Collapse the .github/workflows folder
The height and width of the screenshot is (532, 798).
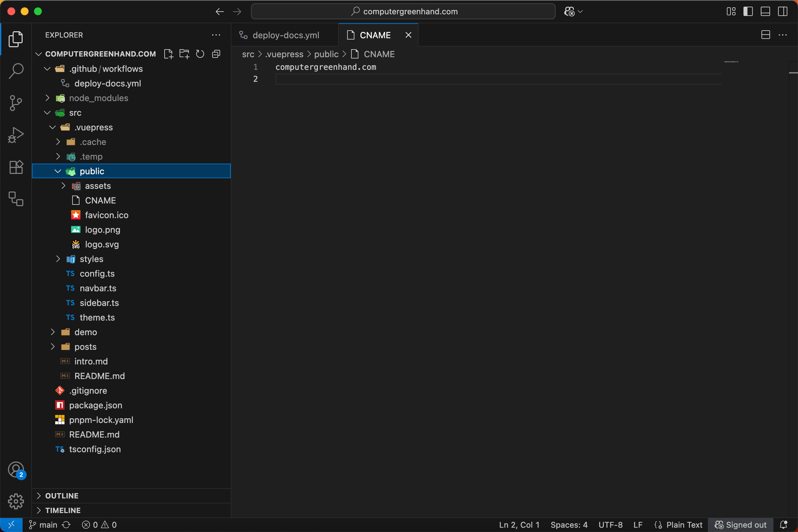47,69
